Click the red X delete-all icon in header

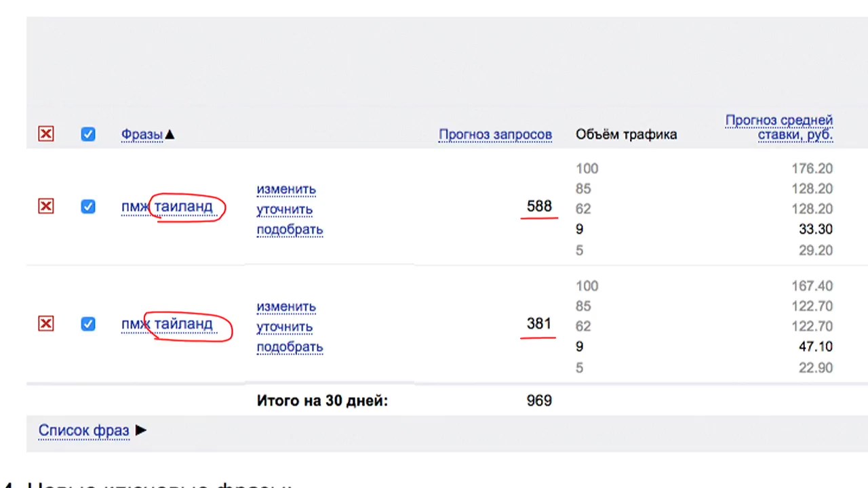(46, 134)
